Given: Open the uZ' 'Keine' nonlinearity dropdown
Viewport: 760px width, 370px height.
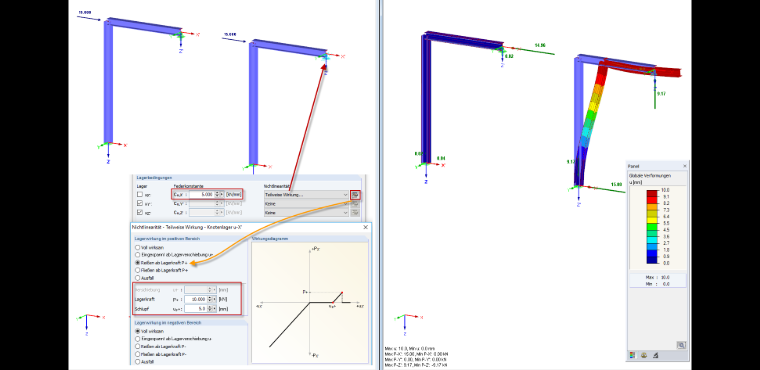Looking at the screenshot, I should [x=306, y=212].
